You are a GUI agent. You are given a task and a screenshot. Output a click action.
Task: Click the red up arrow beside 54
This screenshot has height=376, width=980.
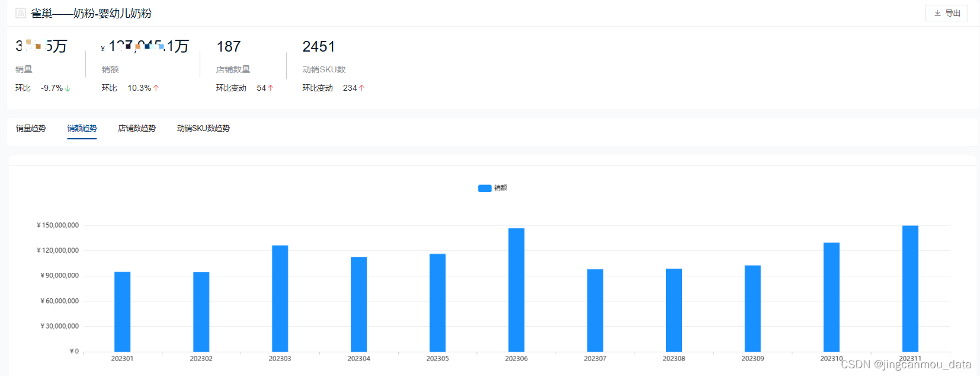(x=271, y=88)
